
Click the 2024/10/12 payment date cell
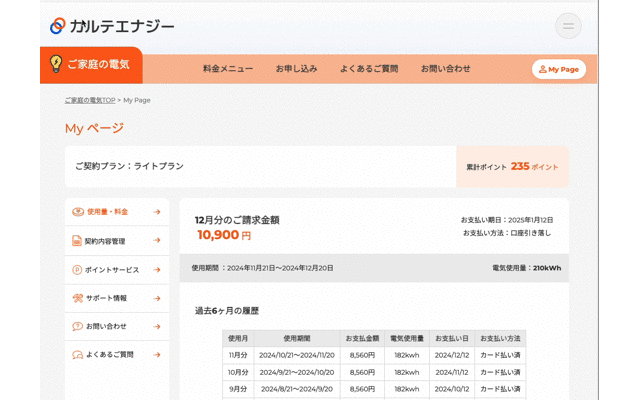[452, 389]
